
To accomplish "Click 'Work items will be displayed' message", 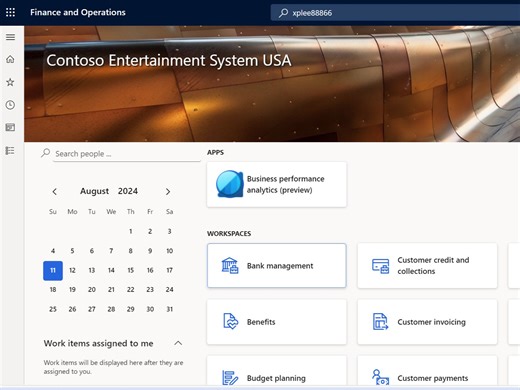I will tap(113, 367).
